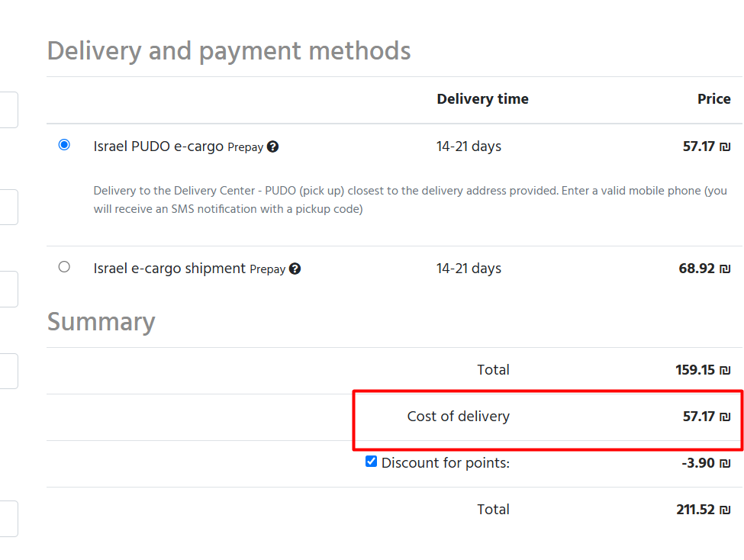Click the Delivery time column header

482,99
